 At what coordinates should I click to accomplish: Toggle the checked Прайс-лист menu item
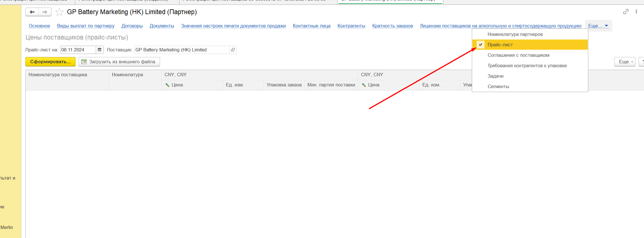click(500, 45)
